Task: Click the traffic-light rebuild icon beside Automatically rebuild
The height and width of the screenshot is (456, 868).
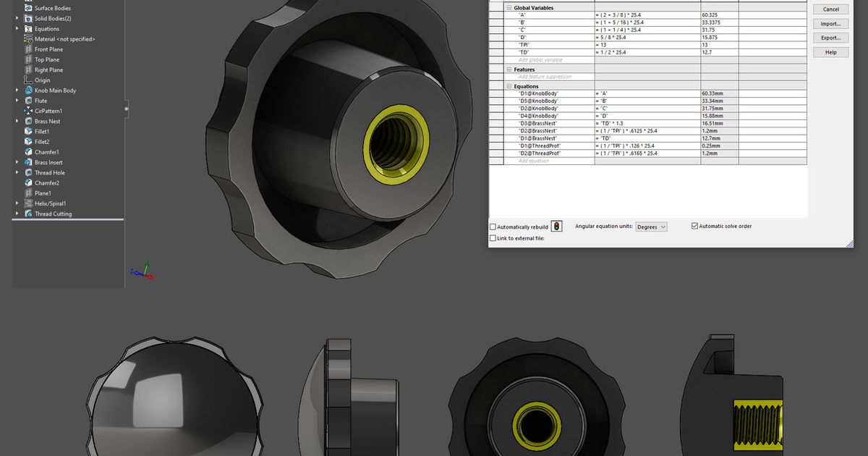Action: coord(556,226)
